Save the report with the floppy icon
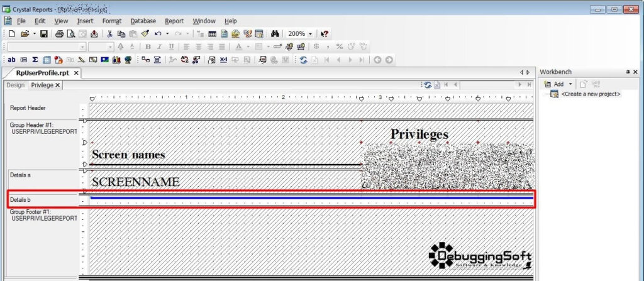644x281 pixels. tap(44, 34)
